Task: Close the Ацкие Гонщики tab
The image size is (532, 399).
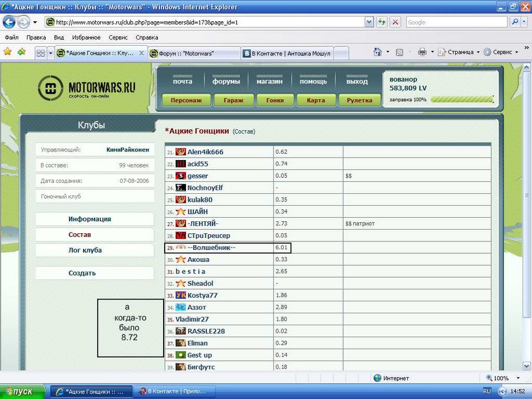Action: click(141, 53)
